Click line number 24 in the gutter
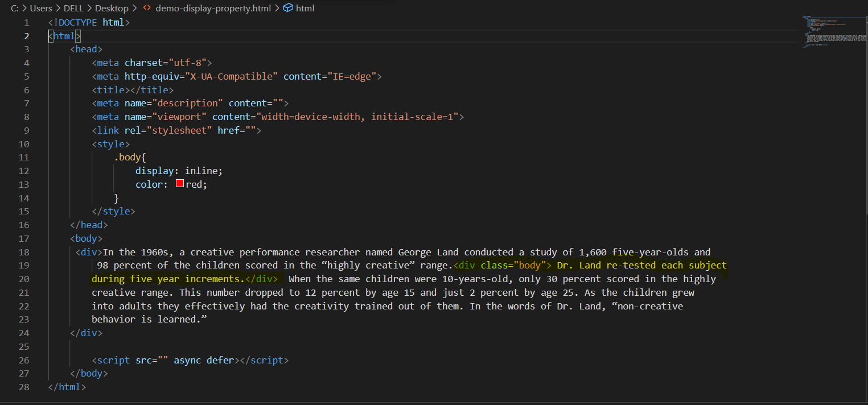Image resolution: width=868 pixels, height=405 pixels. tap(24, 333)
